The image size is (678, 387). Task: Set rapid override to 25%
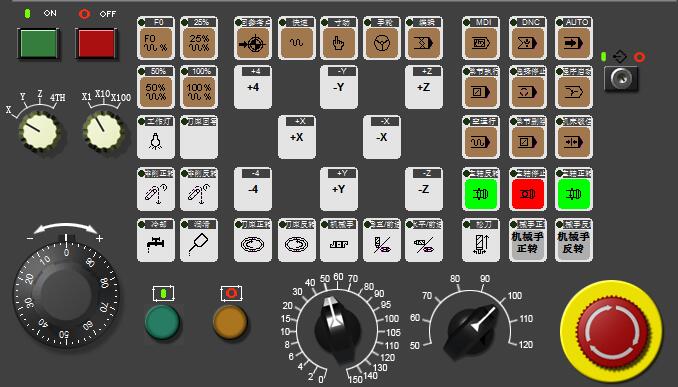[x=199, y=38]
